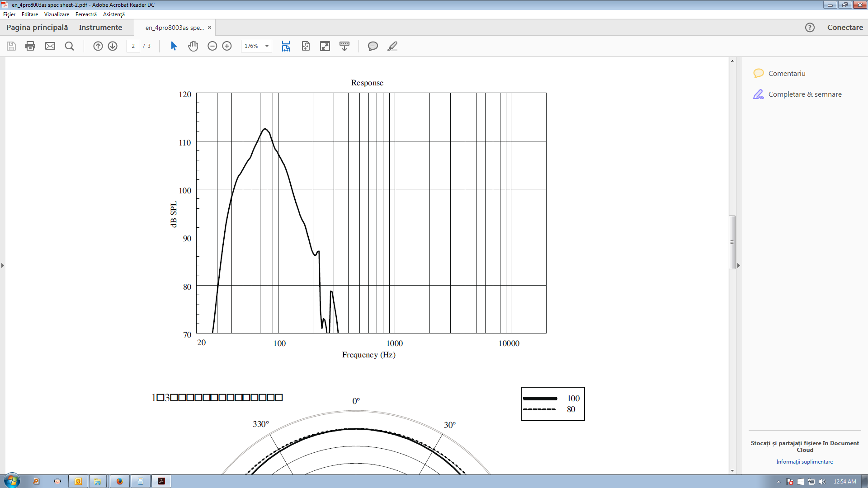Open Outlook taskbar icon
Screen dimensions: 868x488
pyautogui.click(x=78, y=481)
